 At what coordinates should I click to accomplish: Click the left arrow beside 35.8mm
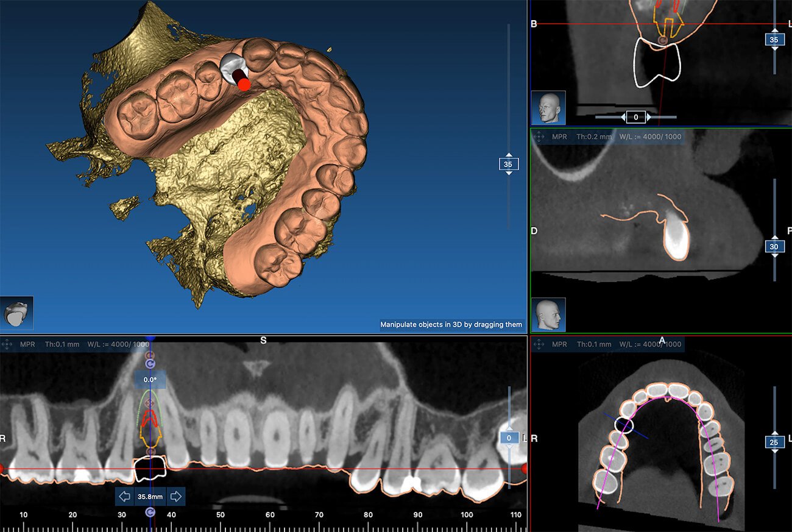tap(125, 497)
